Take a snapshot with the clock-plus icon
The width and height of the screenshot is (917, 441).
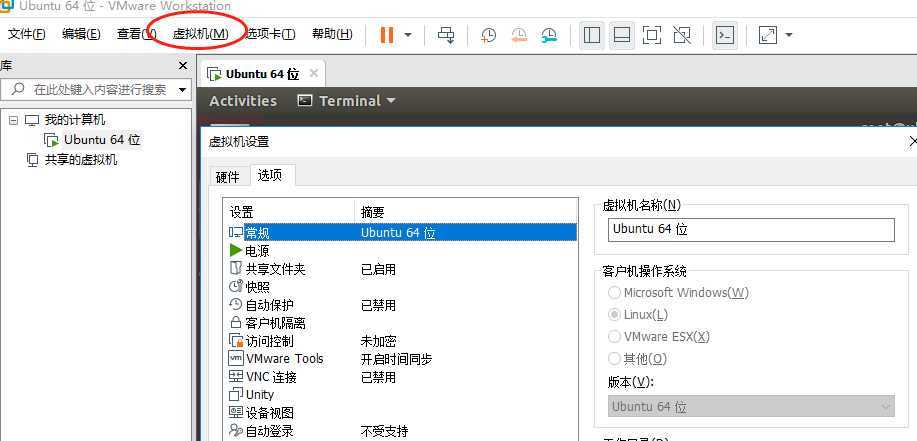click(x=488, y=35)
